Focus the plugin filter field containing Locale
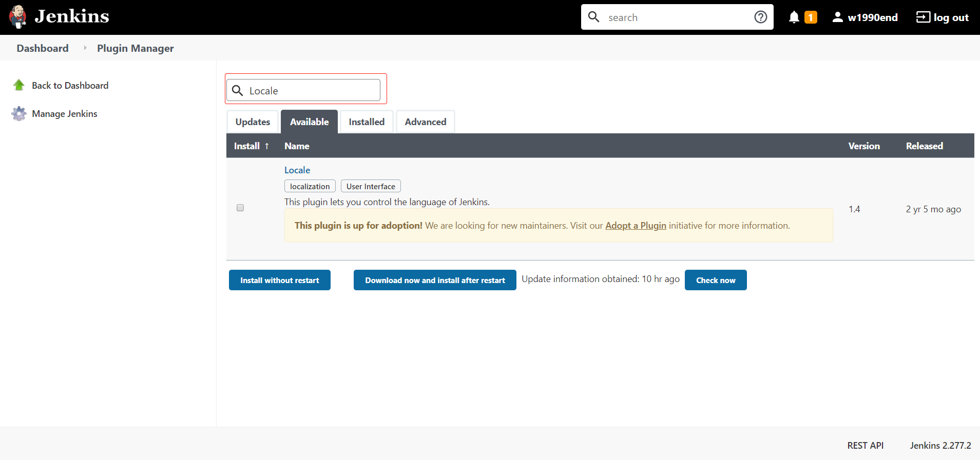This screenshot has height=460, width=980. pyautogui.click(x=303, y=90)
